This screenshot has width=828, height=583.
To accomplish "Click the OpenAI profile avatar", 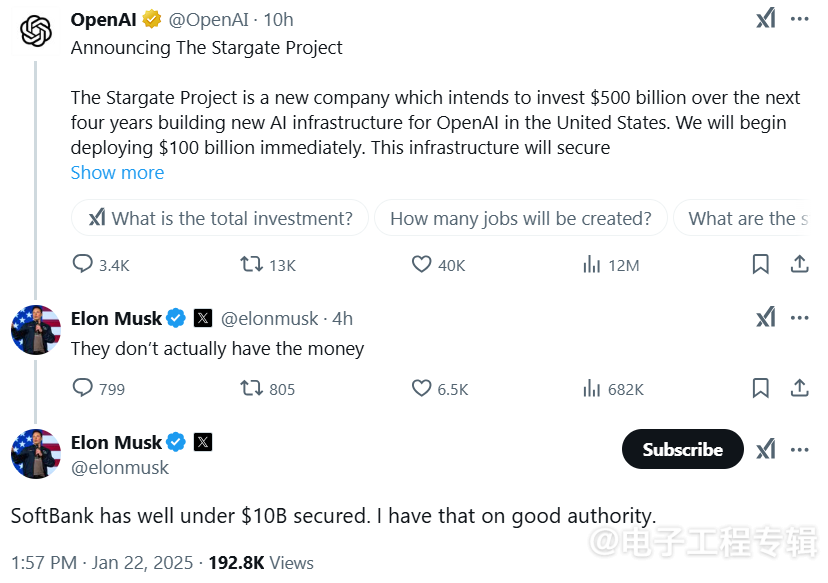I will coord(36,31).
